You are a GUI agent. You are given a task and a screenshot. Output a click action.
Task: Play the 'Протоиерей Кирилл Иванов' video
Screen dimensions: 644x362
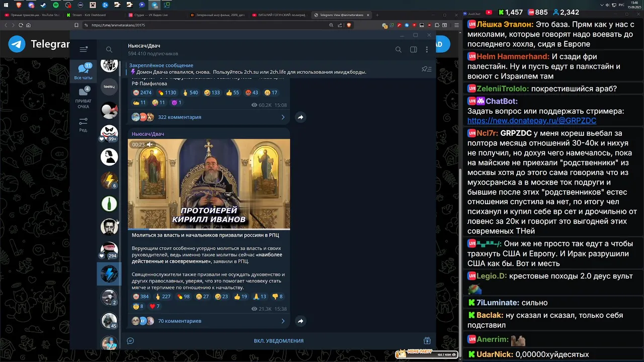(209, 184)
